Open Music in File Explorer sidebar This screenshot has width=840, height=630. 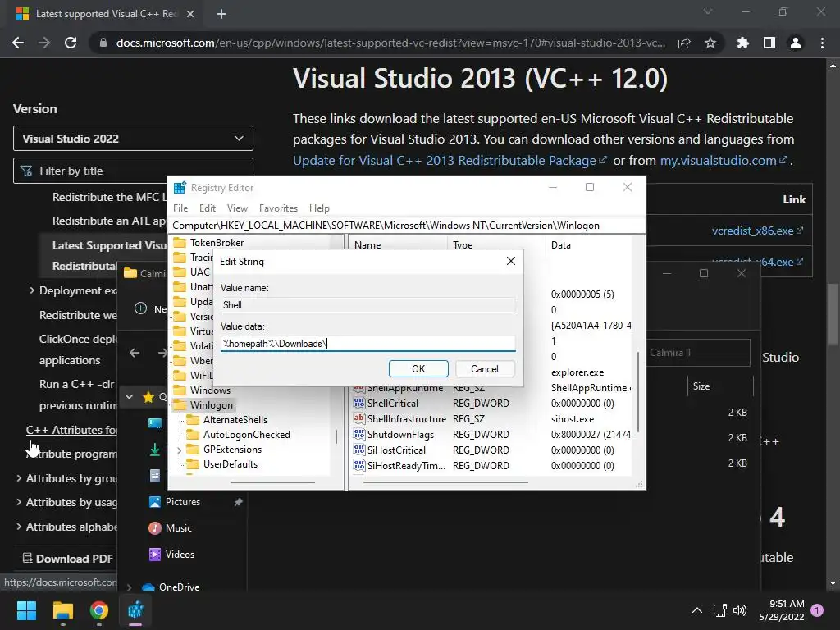point(178,528)
